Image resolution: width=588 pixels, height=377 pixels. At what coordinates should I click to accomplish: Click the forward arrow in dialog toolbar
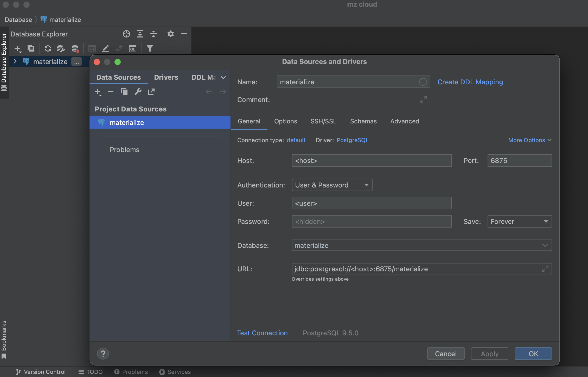(x=223, y=92)
